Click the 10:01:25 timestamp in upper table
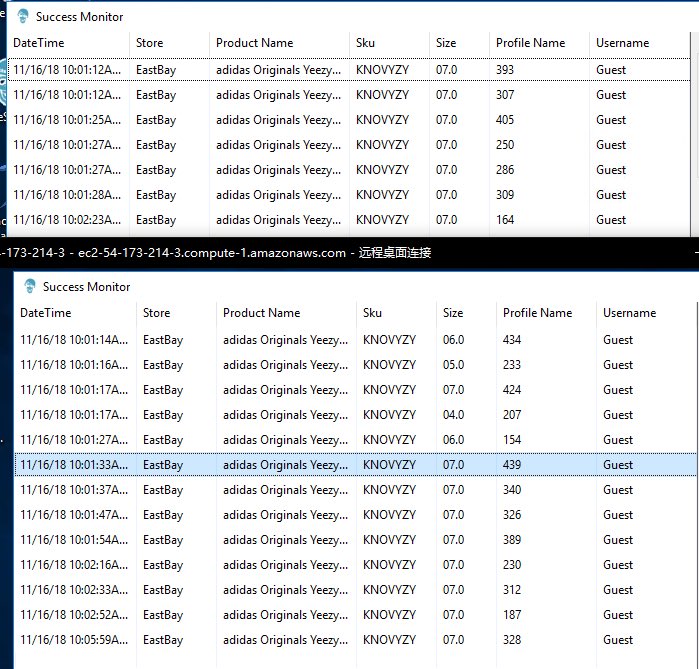 (x=67, y=120)
